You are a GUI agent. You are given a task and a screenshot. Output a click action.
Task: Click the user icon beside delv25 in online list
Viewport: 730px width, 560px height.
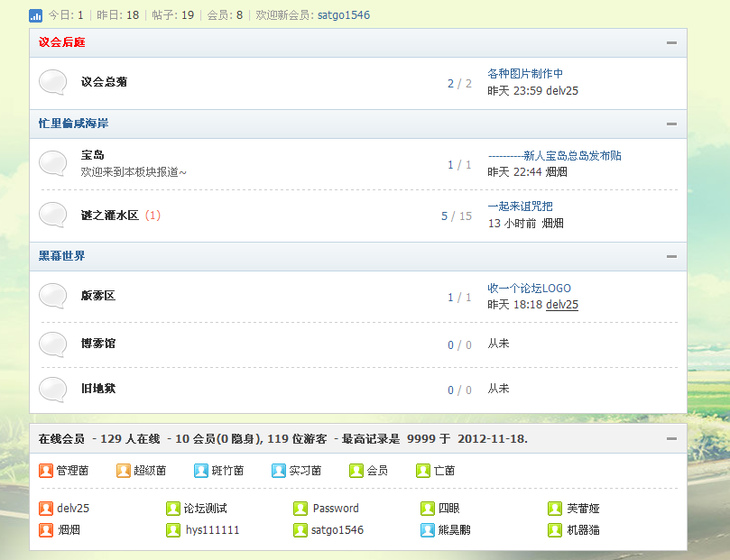(46, 509)
